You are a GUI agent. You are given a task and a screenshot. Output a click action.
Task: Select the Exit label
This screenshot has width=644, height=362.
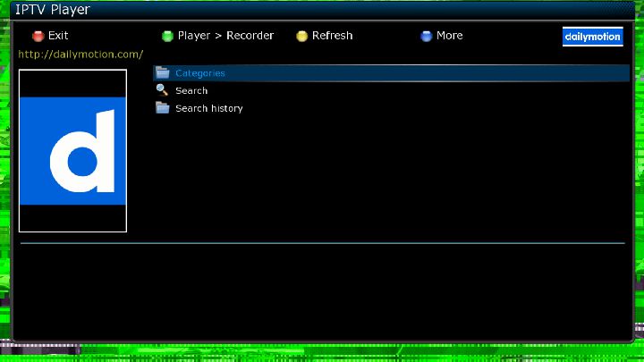(58, 36)
